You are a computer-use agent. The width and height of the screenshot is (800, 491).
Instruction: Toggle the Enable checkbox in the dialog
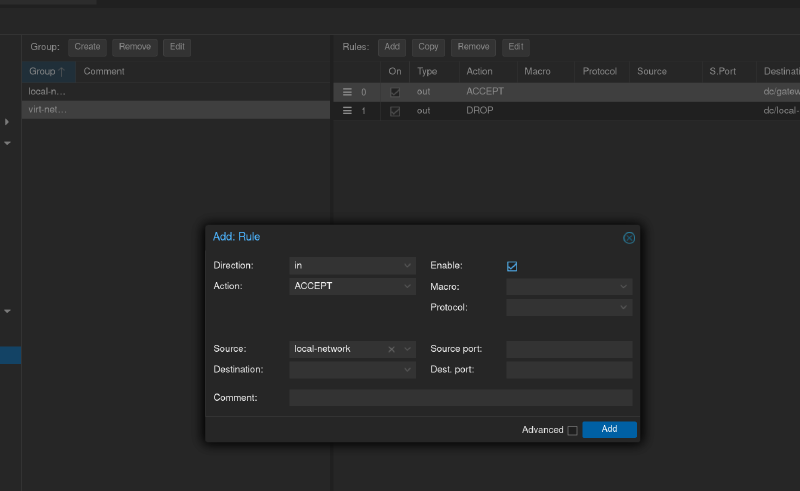(x=512, y=266)
